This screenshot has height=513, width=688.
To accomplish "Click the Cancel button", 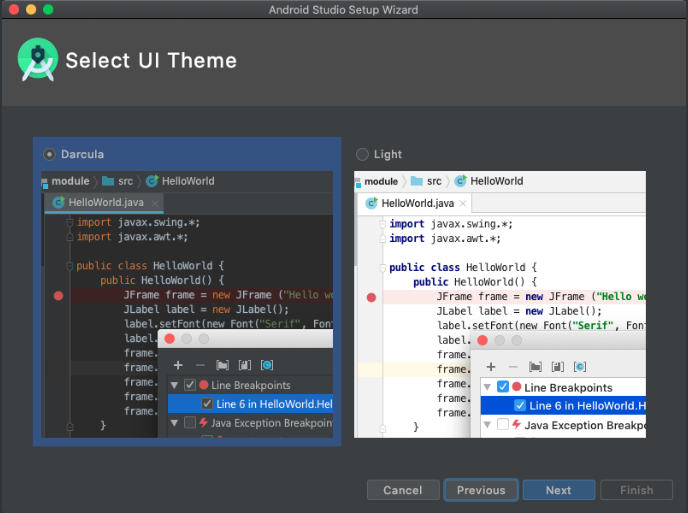I will [x=403, y=490].
